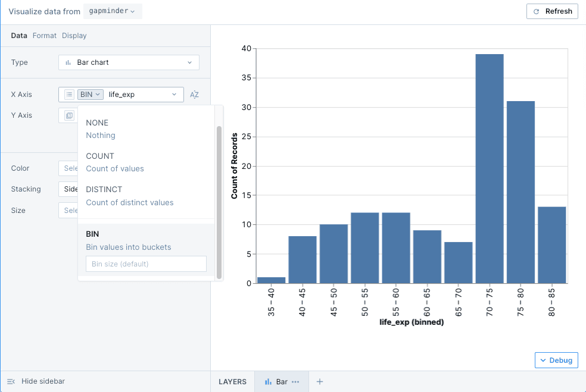Click the A-Z sort icon for X Axis
The image size is (586, 392).
point(194,95)
